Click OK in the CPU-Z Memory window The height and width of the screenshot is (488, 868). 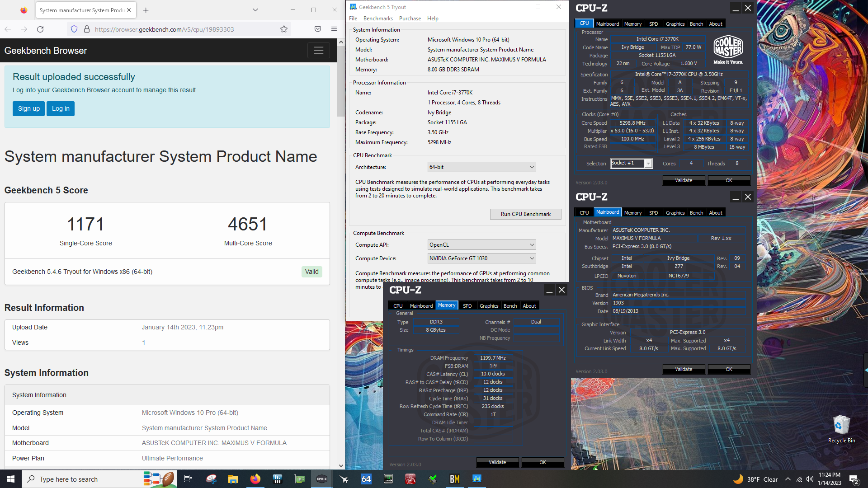click(542, 462)
